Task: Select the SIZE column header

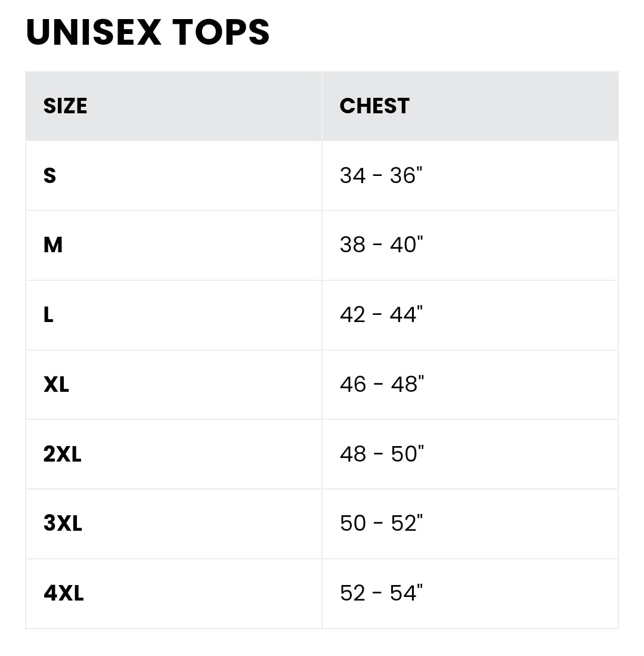Action: 65,106
